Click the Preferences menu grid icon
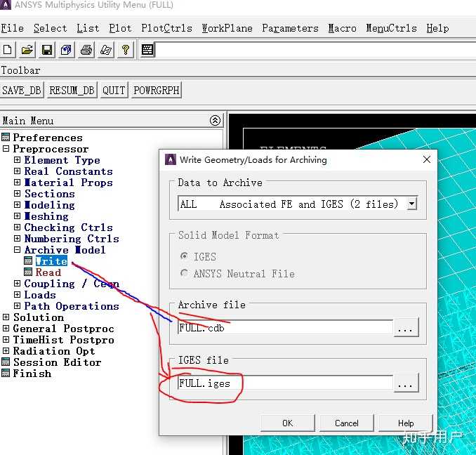This screenshot has height=455, width=476. (6, 137)
